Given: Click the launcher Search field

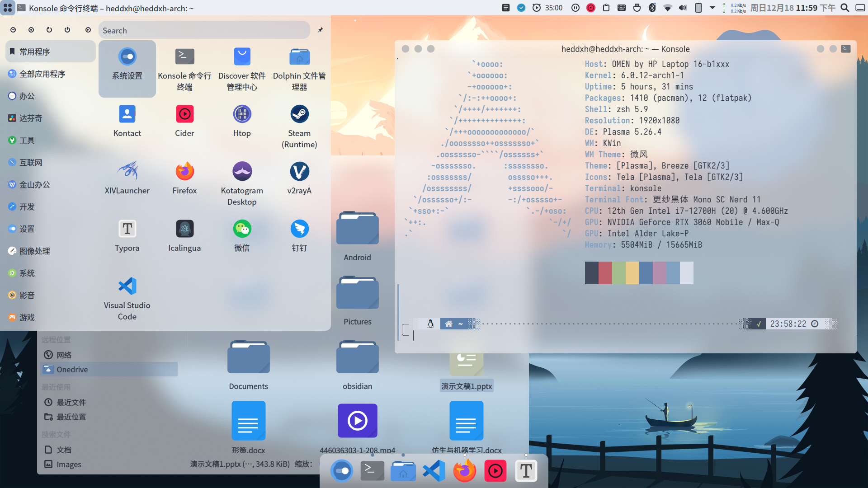Looking at the screenshot, I should tap(203, 30).
